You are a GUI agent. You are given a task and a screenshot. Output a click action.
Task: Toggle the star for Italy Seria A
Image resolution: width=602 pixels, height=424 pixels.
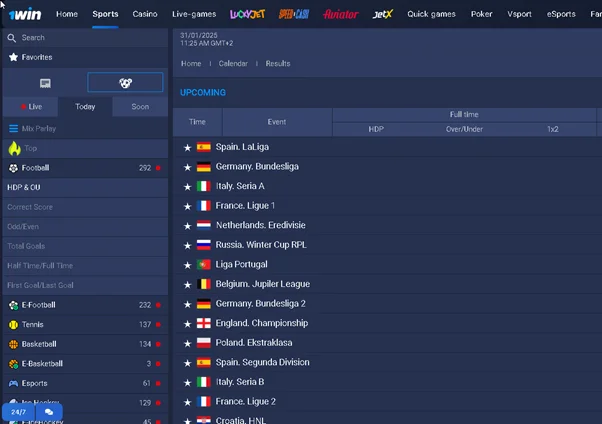point(187,186)
